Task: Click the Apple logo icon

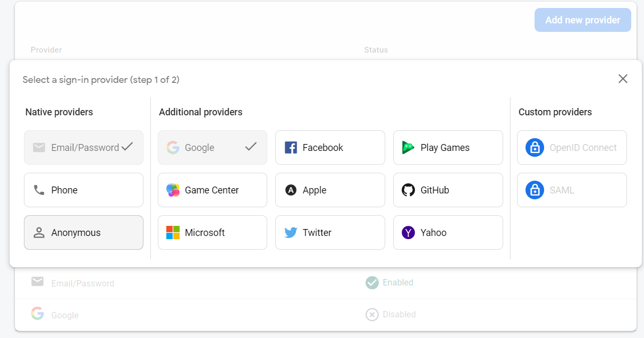Action: point(291,190)
